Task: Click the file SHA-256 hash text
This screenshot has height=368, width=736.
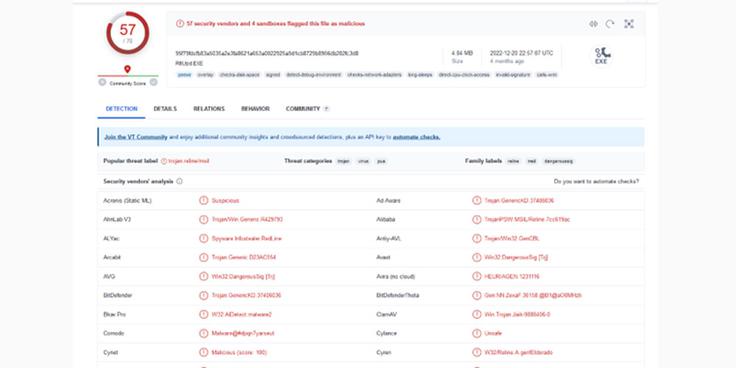Action: [267, 53]
